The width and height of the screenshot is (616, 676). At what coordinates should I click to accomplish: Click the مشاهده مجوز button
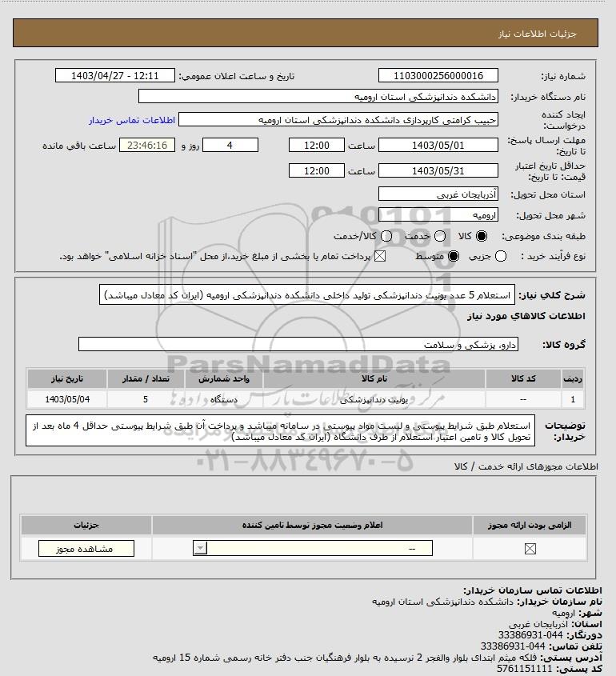pyautogui.click(x=86, y=548)
